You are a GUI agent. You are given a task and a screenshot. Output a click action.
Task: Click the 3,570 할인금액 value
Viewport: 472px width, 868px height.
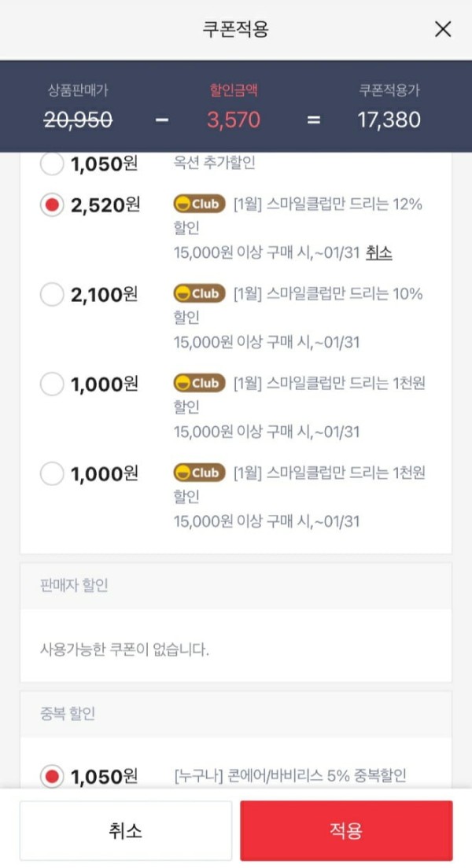coord(233,120)
